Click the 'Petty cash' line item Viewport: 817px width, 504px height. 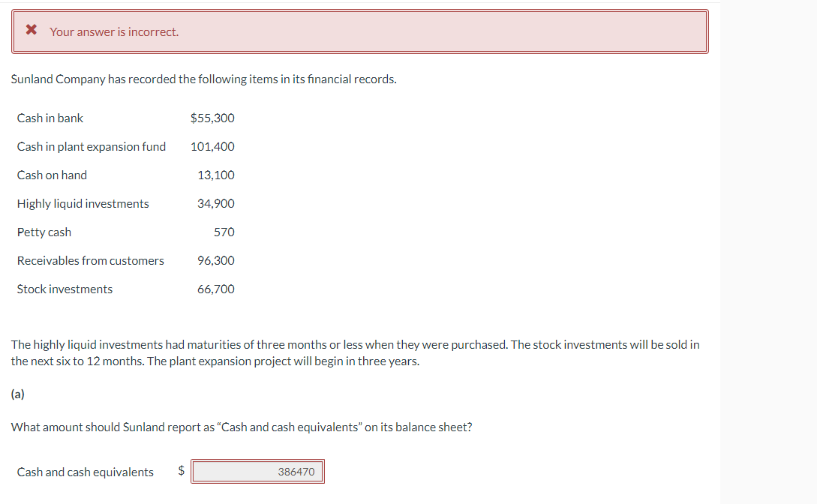click(44, 232)
